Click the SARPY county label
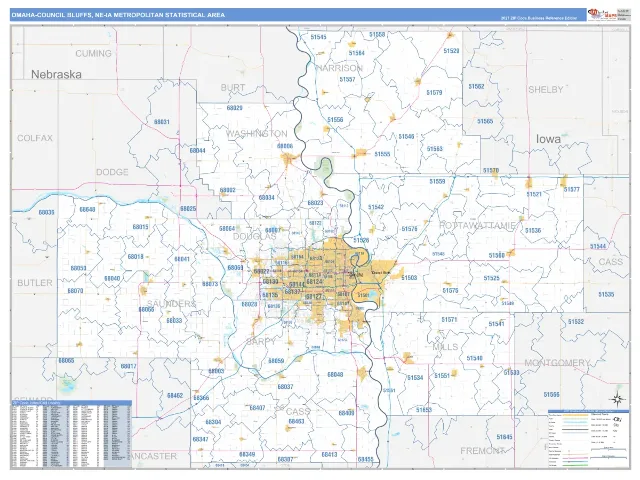This screenshot has width=640, height=480. tap(261, 341)
